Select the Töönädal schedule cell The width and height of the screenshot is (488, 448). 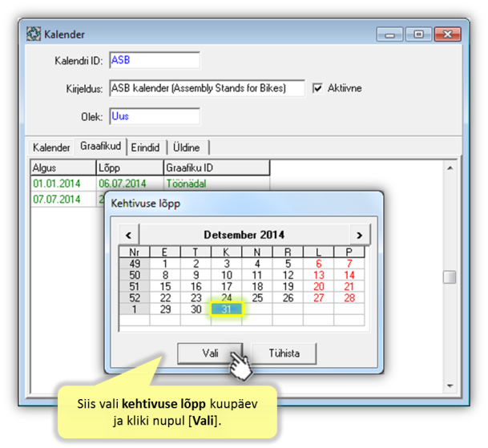coord(216,184)
